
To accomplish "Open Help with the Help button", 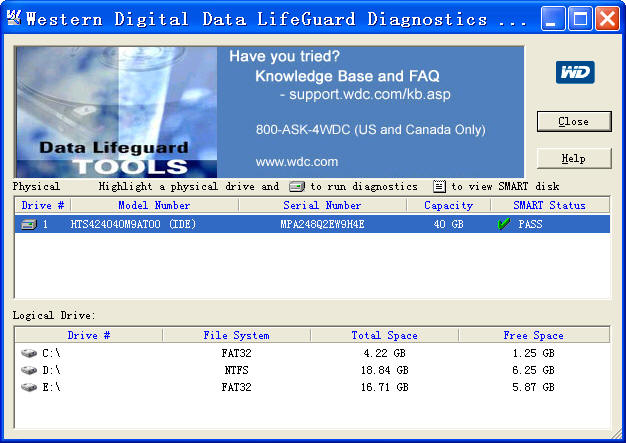I will [x=573, y=158].
